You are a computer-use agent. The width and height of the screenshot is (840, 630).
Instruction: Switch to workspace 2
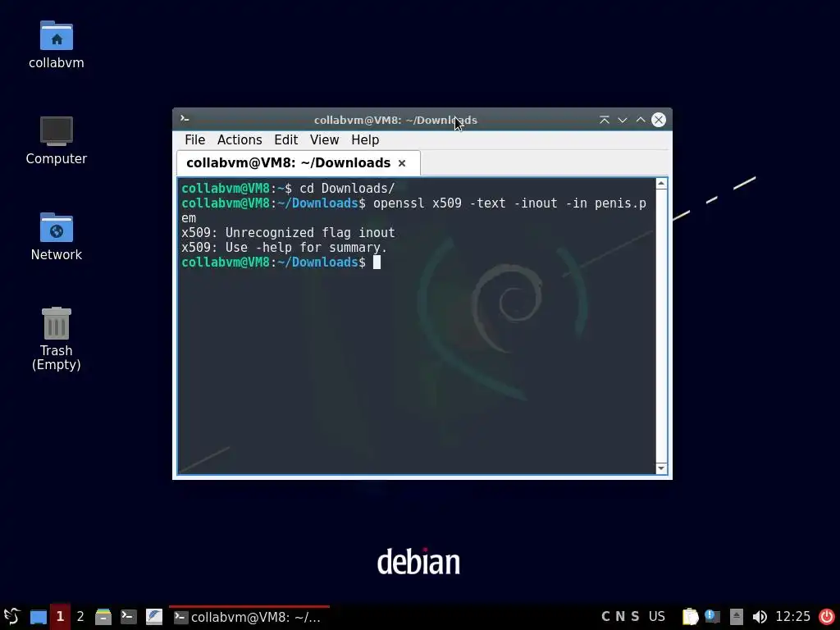coord(80,617)
